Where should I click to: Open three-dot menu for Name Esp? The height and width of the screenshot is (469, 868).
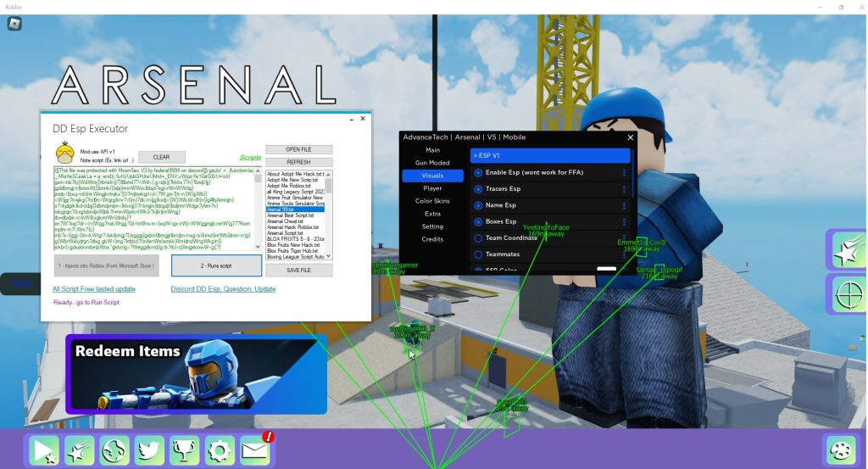(x=624, y=205)
